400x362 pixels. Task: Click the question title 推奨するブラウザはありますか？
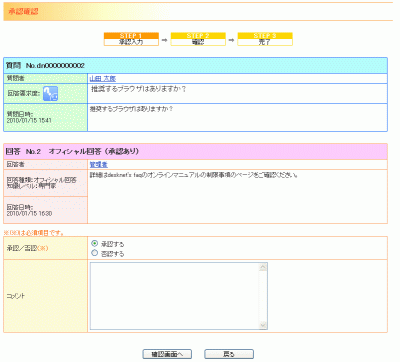pyautogui.click(x=139, y=89)
